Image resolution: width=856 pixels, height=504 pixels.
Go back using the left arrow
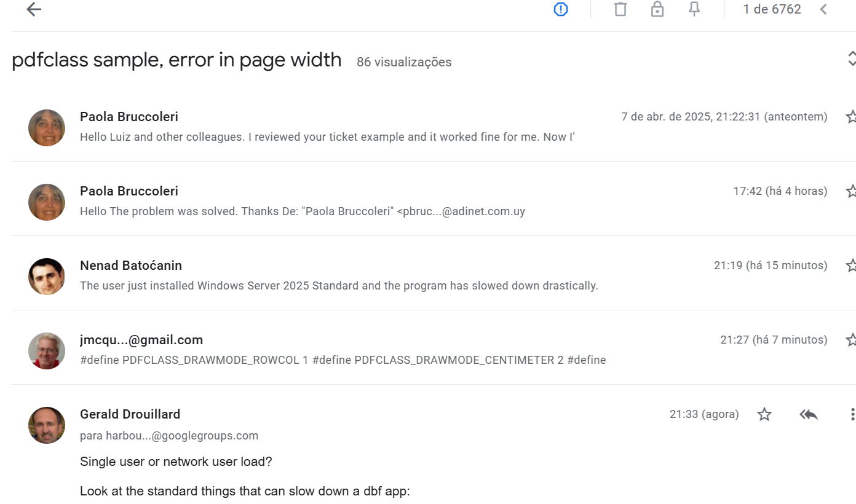coord(34,9)
